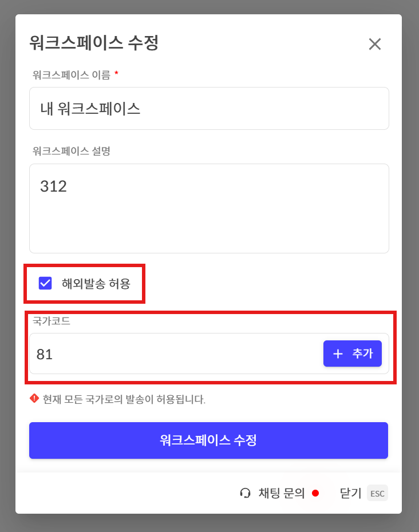
Task: Click the ESC key badge
Action: coord(377,493)
